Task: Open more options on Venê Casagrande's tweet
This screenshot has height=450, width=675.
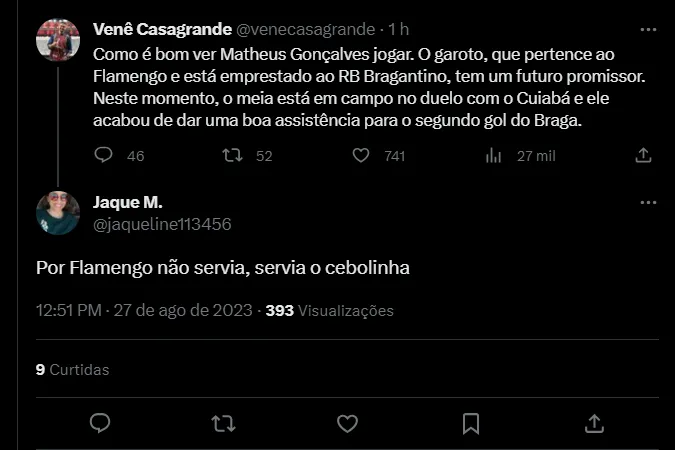Action: coord(644,28)
